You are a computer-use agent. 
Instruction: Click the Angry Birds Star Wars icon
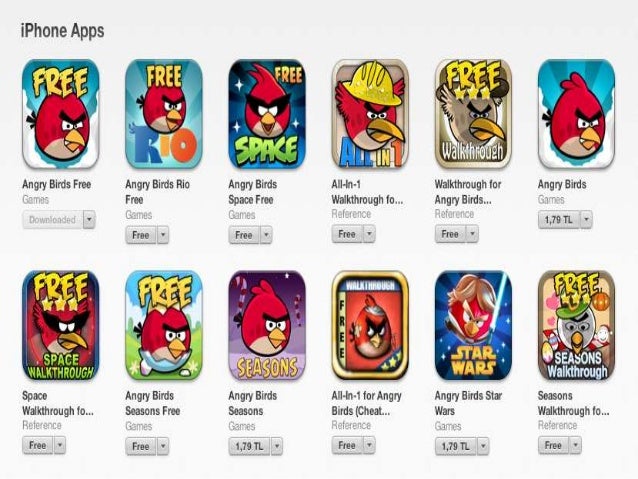coord(473,325)
